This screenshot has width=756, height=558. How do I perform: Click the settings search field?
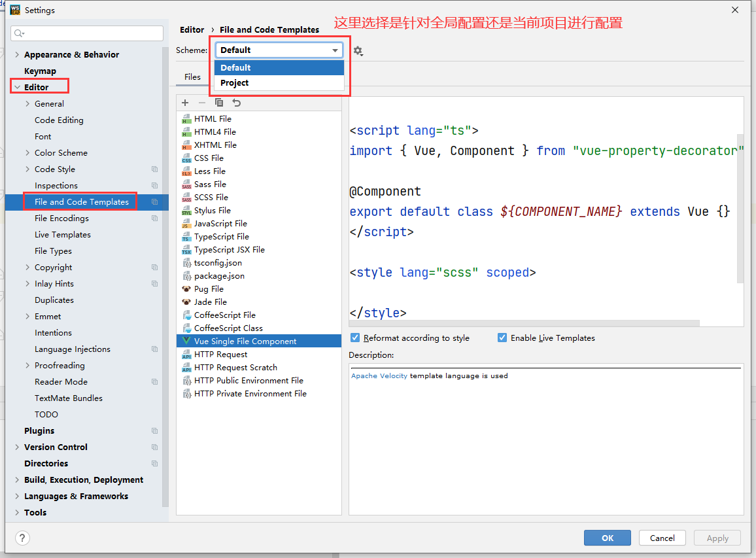[88, 33]
